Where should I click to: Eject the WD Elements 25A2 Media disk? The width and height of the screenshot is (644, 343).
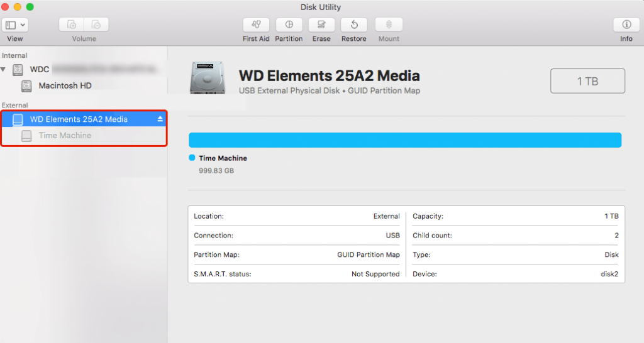click(x=160, y=119)
